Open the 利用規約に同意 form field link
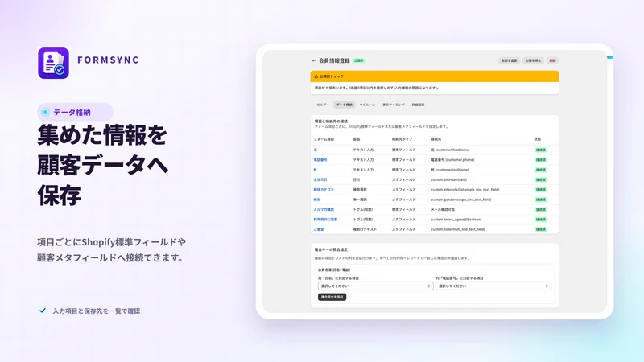 (x=325, y=220)
